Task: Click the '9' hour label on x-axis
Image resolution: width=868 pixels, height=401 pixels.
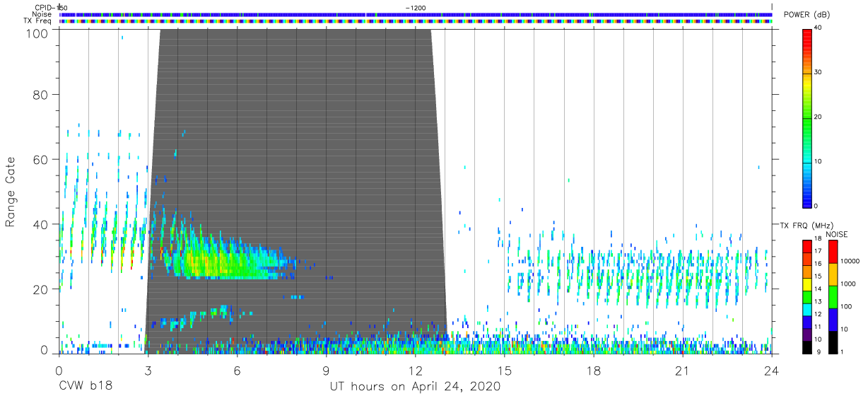Action: [326, 371]
